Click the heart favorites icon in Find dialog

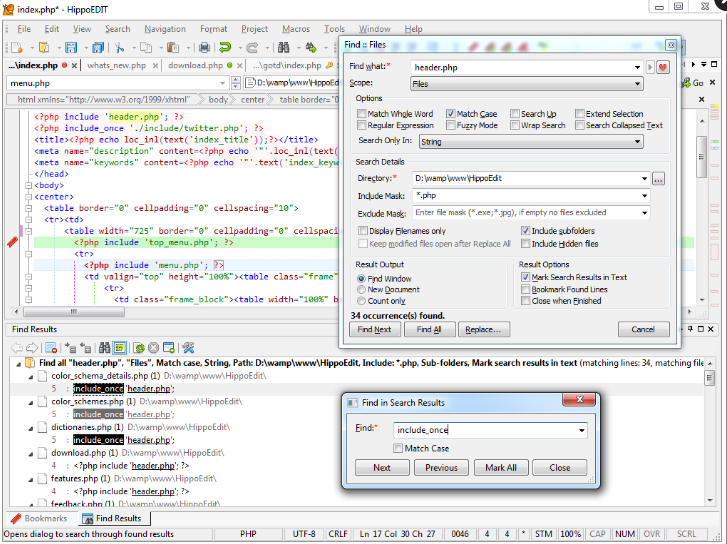coord(663,67)
